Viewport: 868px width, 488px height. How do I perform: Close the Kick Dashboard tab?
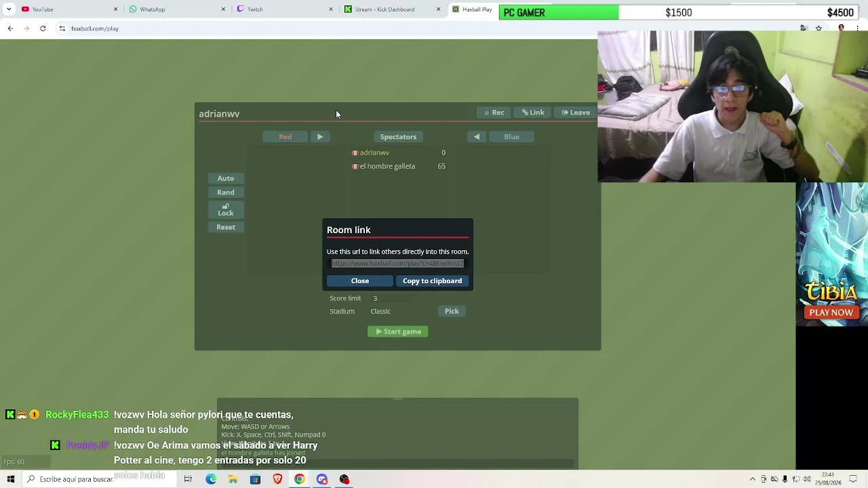[438, 9]
